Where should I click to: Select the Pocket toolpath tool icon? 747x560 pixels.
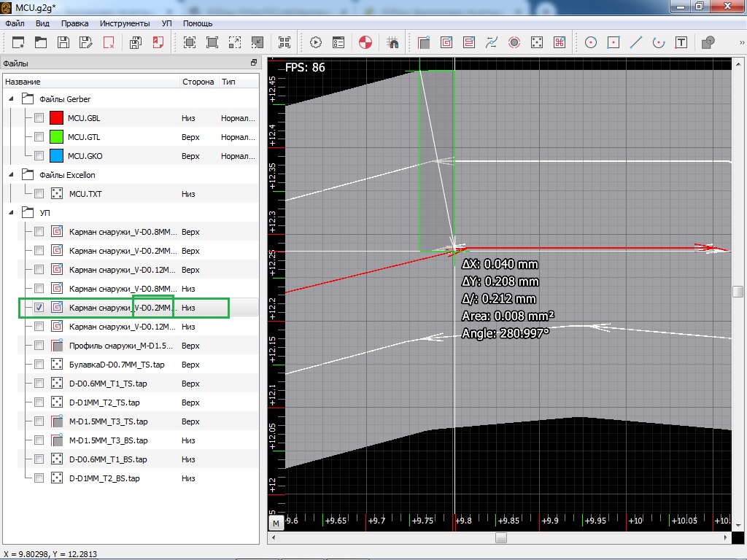(446, 42)
